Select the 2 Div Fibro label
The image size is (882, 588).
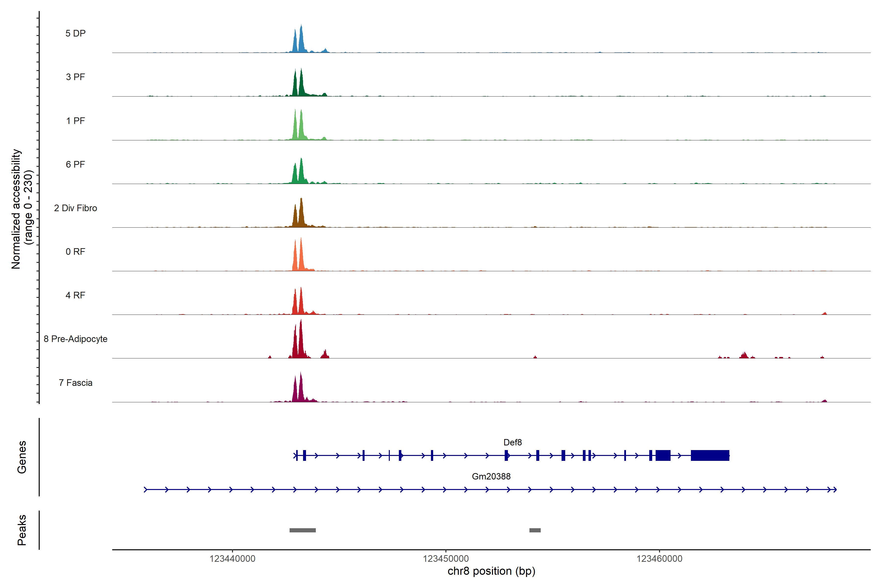coord(75,208)
